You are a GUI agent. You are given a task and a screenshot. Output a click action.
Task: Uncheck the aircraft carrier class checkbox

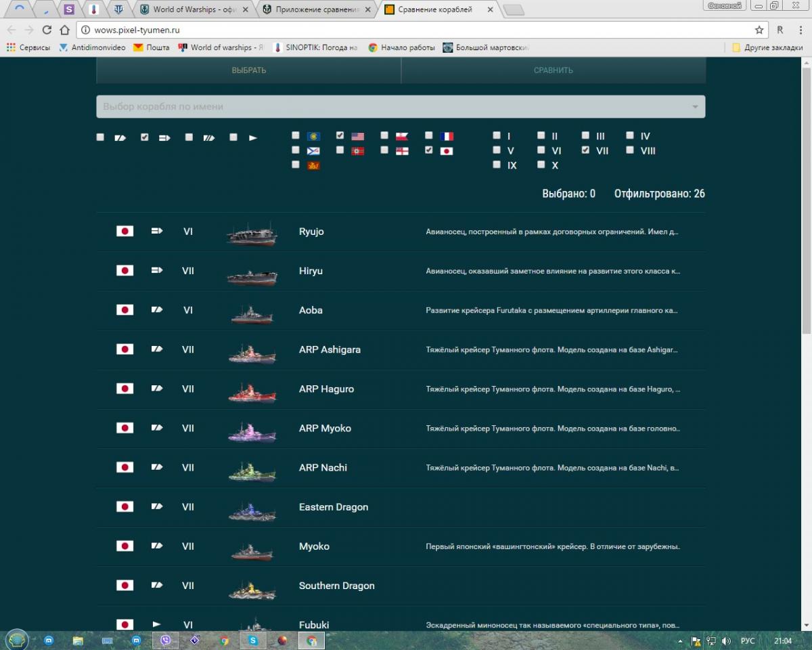tap(144, 137)
